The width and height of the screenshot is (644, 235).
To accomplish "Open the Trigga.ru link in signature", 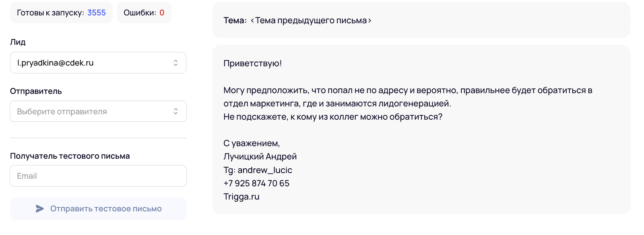I will [242, 196].
